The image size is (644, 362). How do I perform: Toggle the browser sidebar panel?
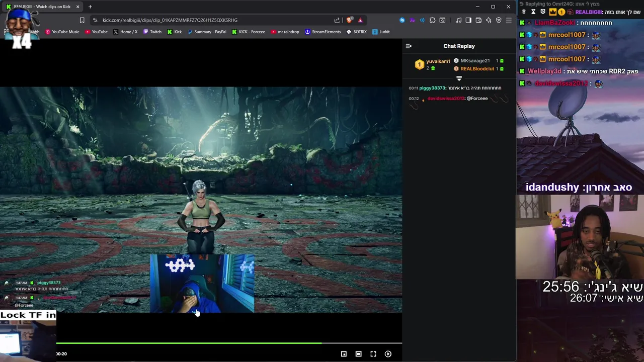[x=468, y=20]
